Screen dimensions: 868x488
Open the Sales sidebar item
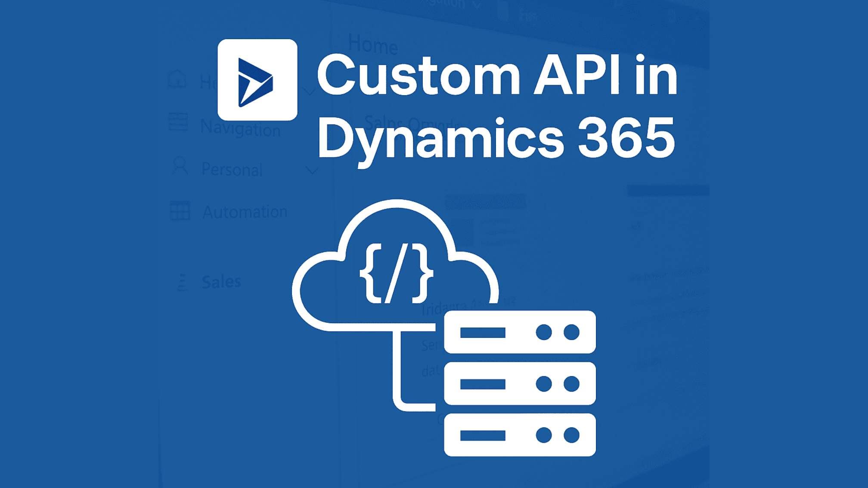point(221,282)
